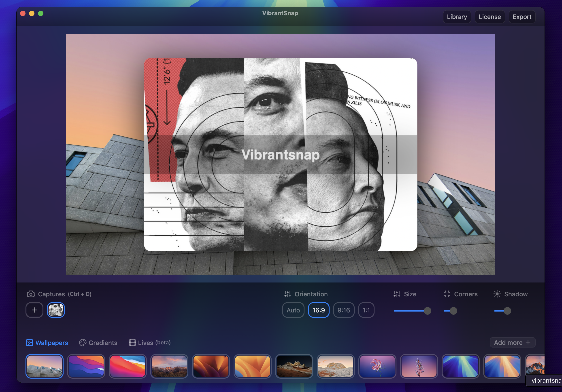Switch to the Gradients tab
The height and width of the screenshot is (392, 562).
(x=103, y=343)
